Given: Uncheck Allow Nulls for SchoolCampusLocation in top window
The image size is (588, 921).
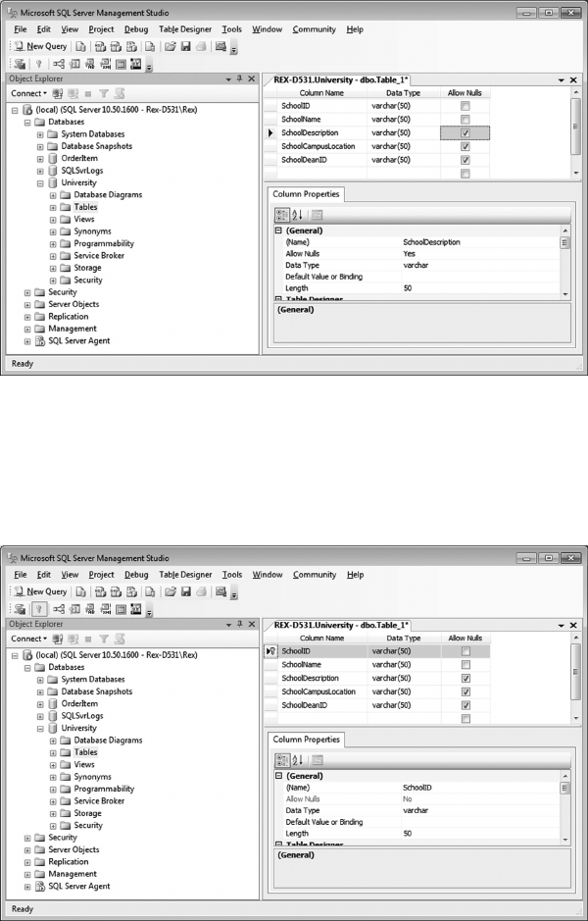Looking at the screenshot, I should 465,147.
